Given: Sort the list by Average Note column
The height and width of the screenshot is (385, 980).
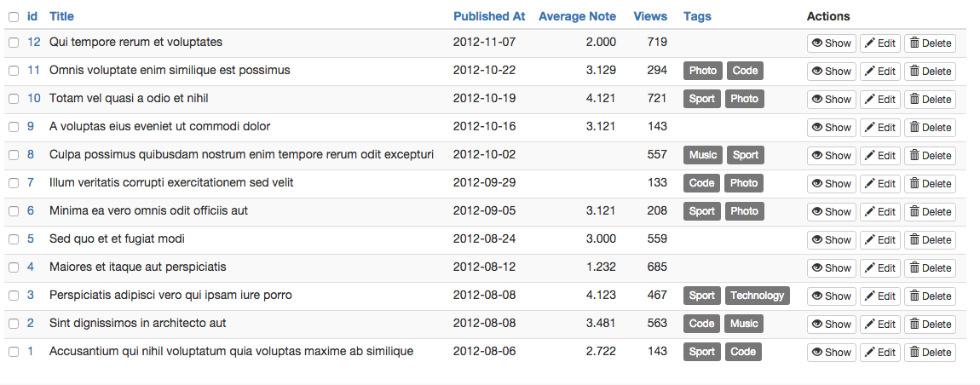Looking at the screenshot, I should [577, 16].
